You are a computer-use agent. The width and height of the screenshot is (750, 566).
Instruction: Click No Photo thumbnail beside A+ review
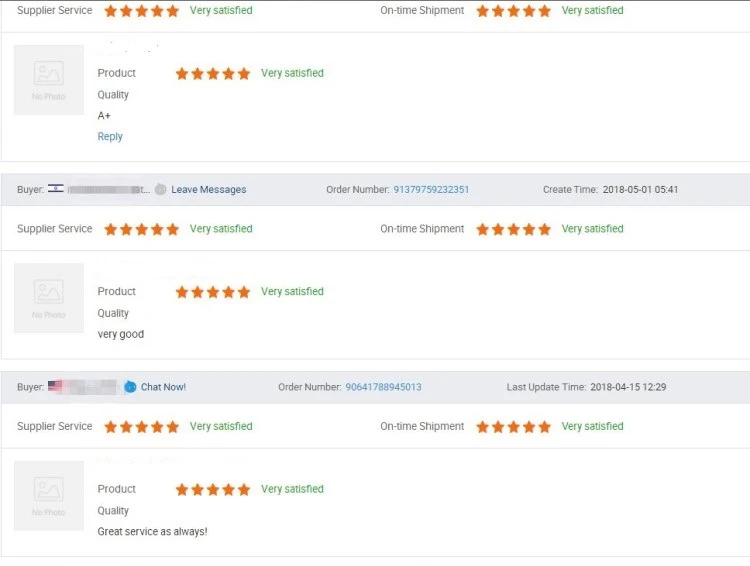49,79
